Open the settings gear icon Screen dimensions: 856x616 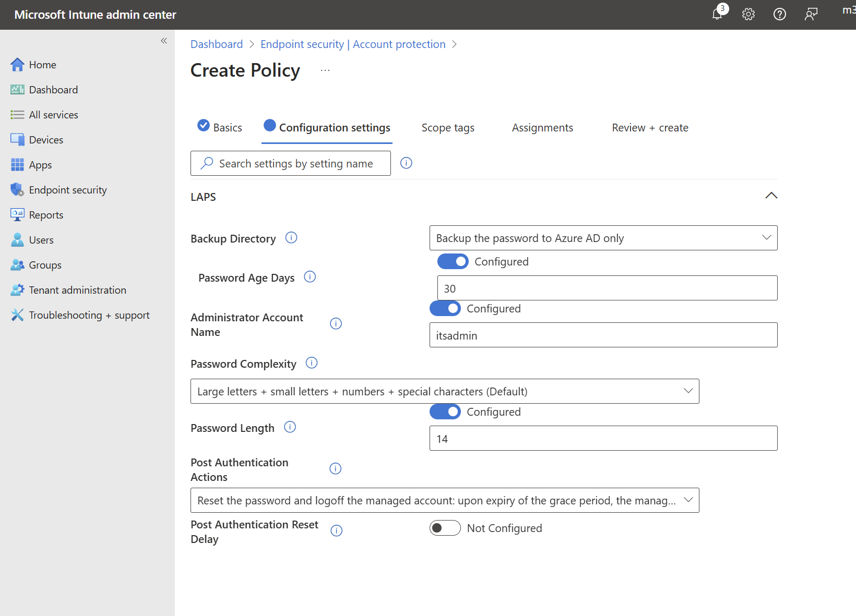click(748, 14)
